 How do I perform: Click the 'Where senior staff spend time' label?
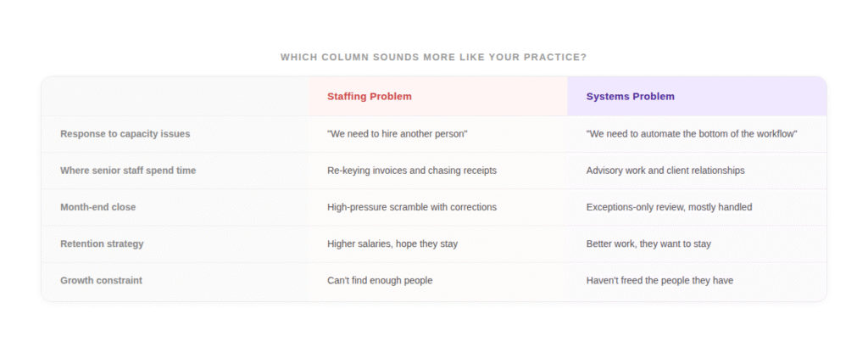tap(128, 171)
